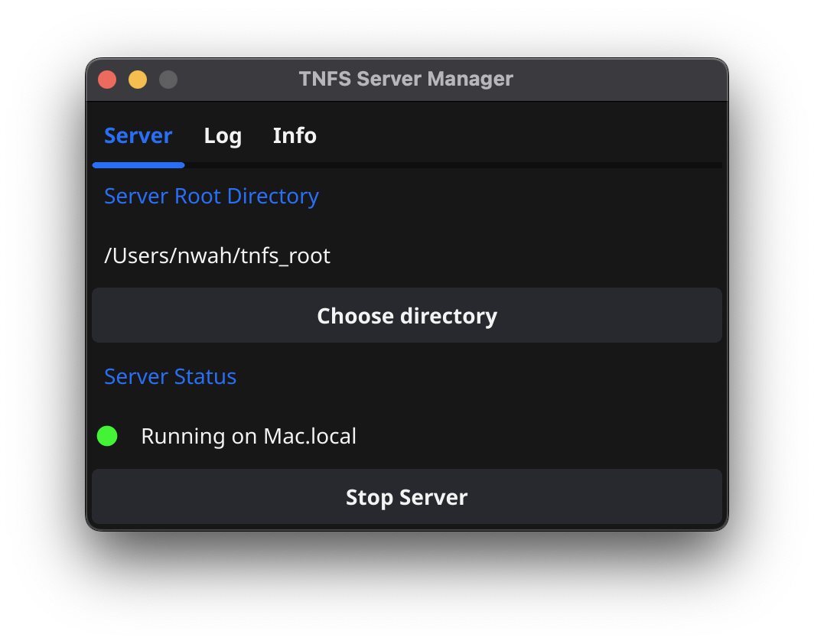This screenshot has height=644, width=814.
Task: View the server log output
Action: (223, 135)
